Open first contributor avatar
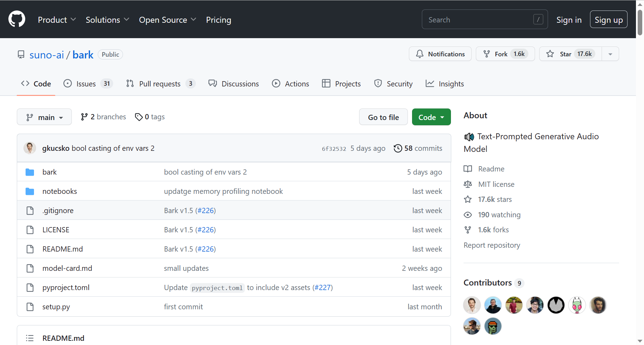Image resolution: width=644 pixels, height=345 pixels. pos(472,305)
